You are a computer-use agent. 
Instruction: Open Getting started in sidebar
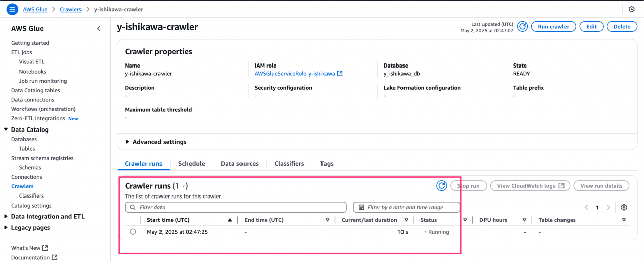tap(30, 43)
